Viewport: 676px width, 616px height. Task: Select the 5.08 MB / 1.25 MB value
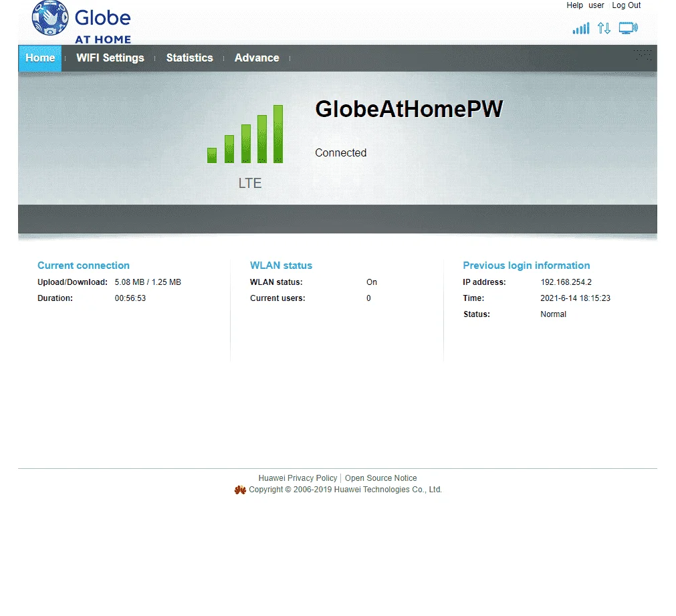point(148,282)
